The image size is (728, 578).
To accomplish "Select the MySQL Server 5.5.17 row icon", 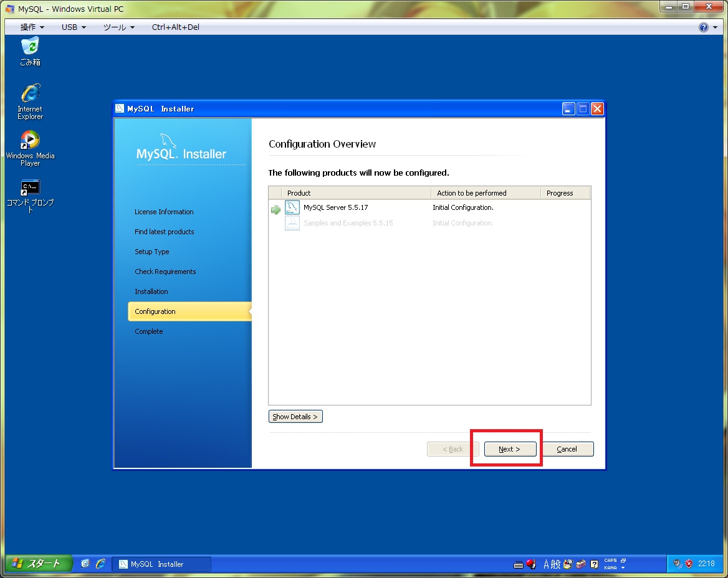I will point(292,207).
